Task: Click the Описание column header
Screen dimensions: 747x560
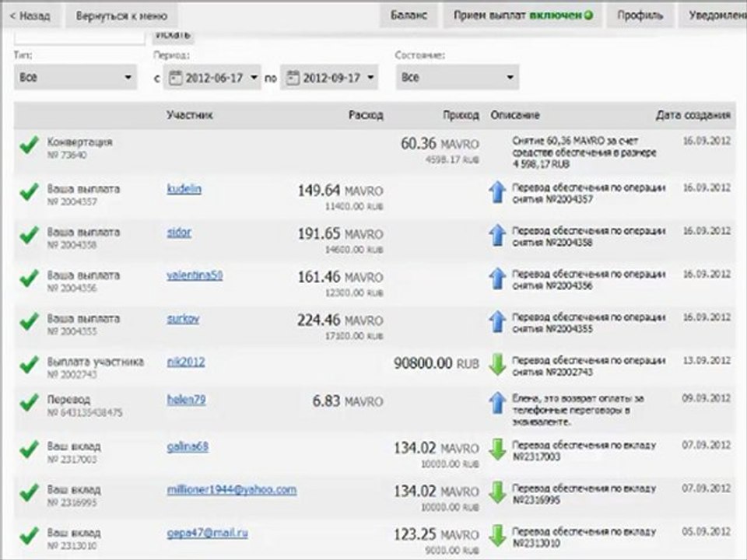Action: [515, 115]
